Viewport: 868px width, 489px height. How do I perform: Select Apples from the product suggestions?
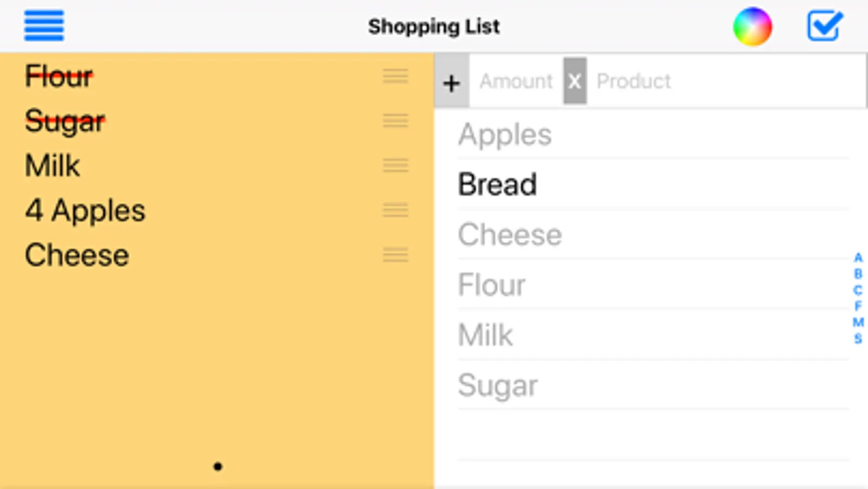point(505,134)
